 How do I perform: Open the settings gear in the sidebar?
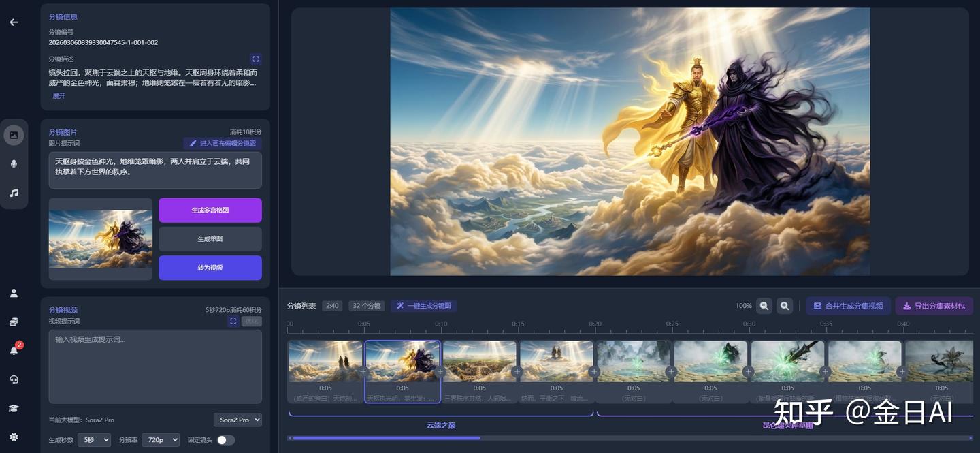click(14, 437)
